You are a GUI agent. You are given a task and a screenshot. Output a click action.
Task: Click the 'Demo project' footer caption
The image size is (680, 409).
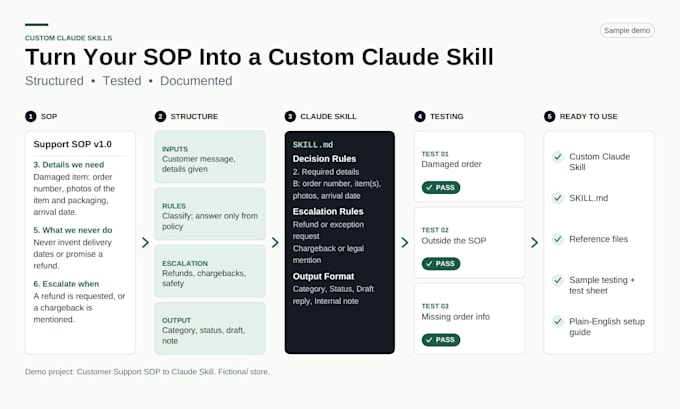pyautogui.click(x=147, y=372)
